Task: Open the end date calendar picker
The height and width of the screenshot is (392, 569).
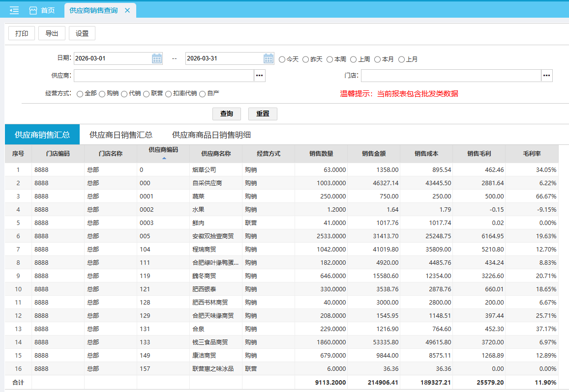Action: [x=269, y=58]
